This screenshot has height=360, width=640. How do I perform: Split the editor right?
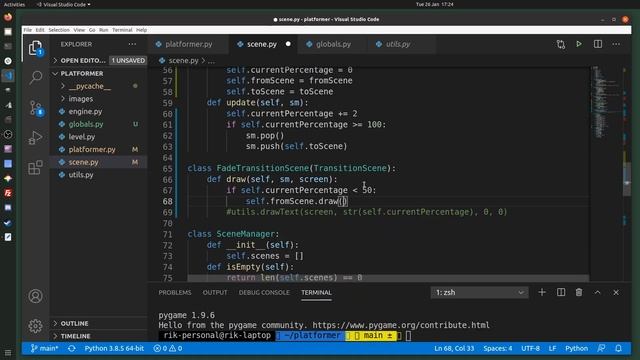pyautogui.click(x=598, y=44)
